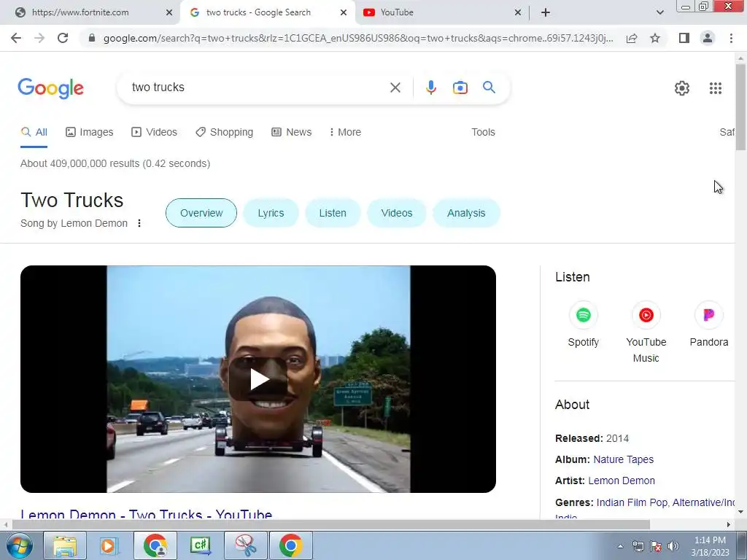Image resolution: width=747 pixels, height=560 pixels.
Task: Expand the More search filters menu
Action: coord(345,133)
